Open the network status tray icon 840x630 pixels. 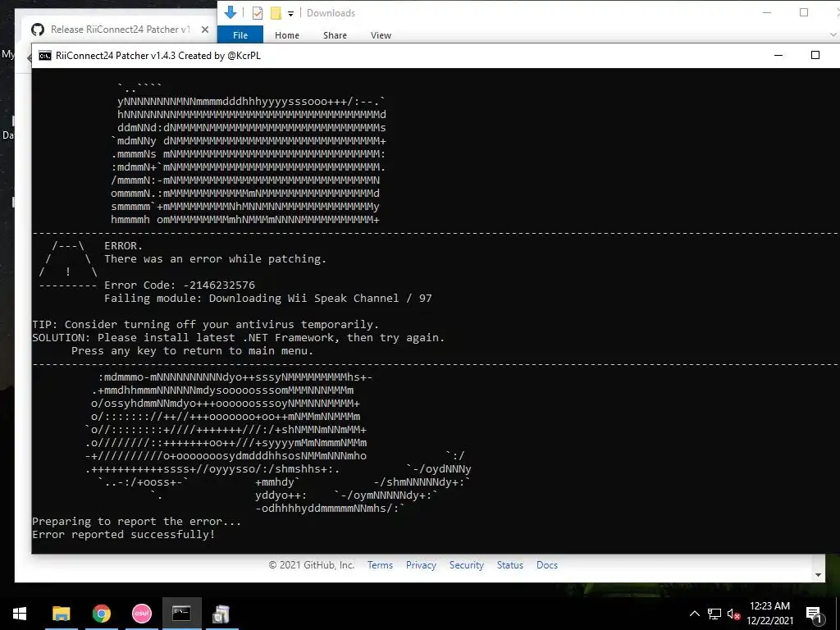coord(714,614)
